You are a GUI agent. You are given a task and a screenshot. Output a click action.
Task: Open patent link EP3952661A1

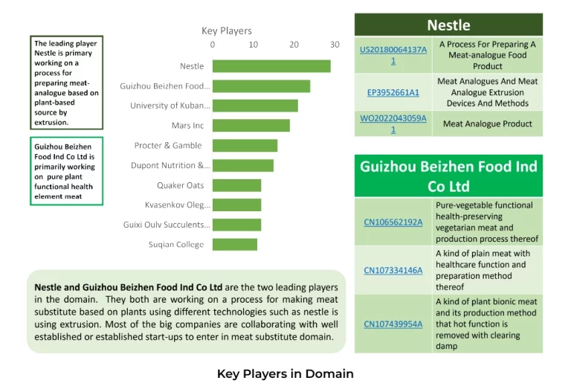pyautogui.click(x=393, y=92)
